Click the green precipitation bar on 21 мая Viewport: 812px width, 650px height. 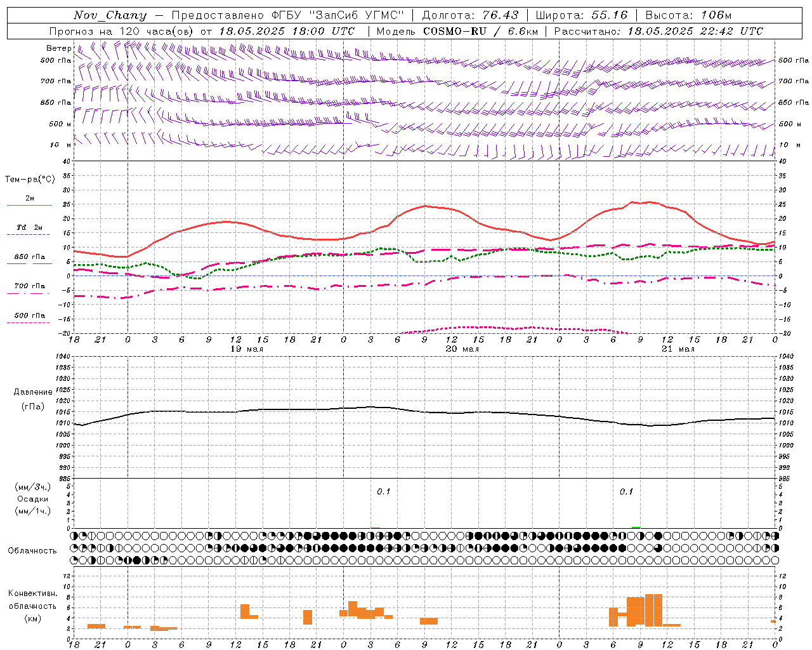click(x=636, y=527)
